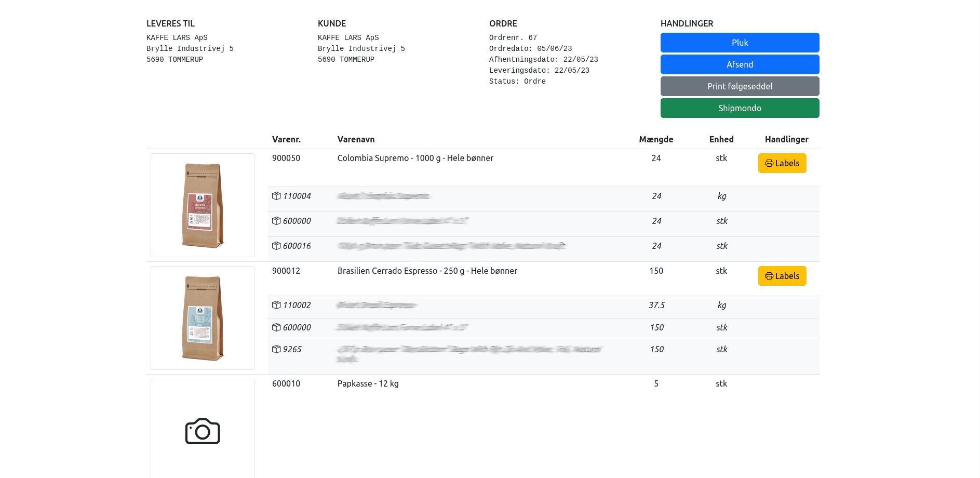Image resolution: width=980 pixels, height=478 pixels.
Task: Print Labels for Brasilien Cerrado Espresso
Action: [x=782, y=276]
